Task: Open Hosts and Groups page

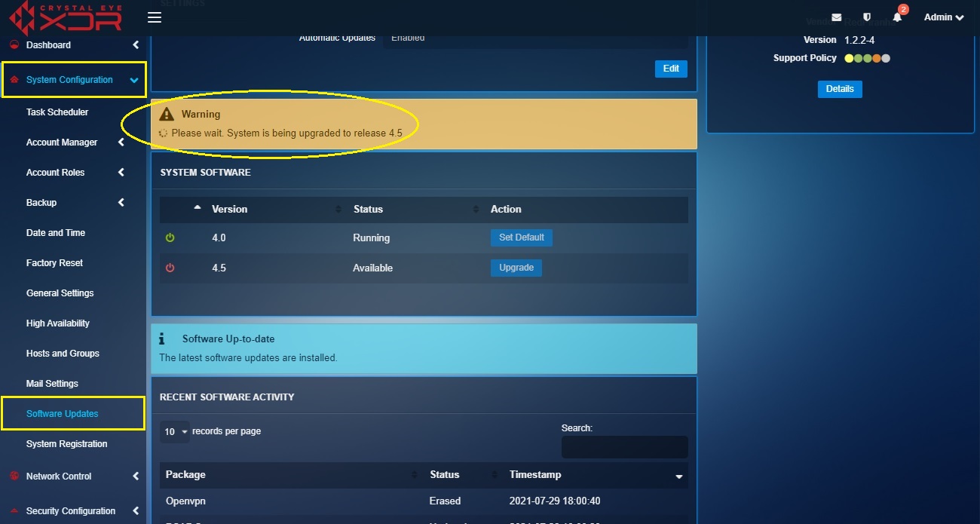Action: (63, 354)
